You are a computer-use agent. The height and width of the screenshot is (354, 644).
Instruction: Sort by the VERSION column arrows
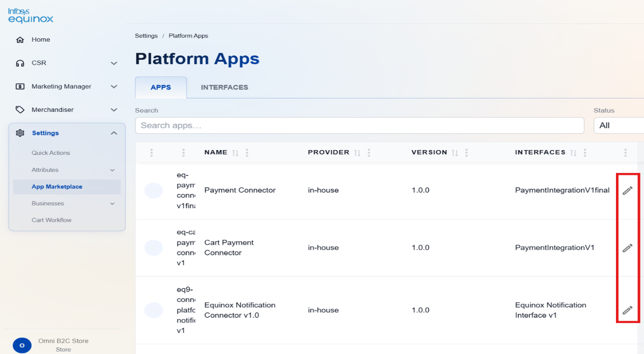point(455,153)
